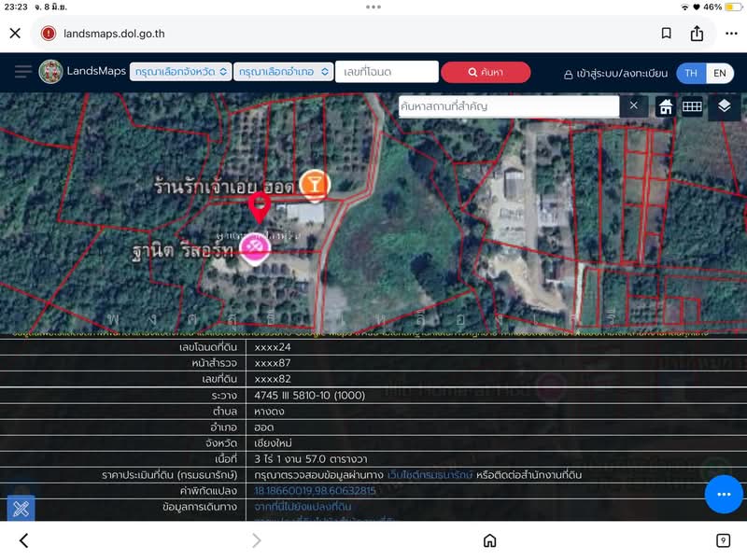Open the share sheet icon
Viewport: 747px width, 560px height.
coord(697,34)
